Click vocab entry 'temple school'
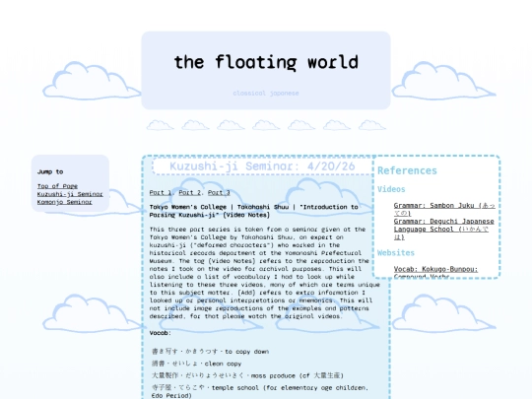The height and width of the screenshot is (399, 532). pos(260,391)
